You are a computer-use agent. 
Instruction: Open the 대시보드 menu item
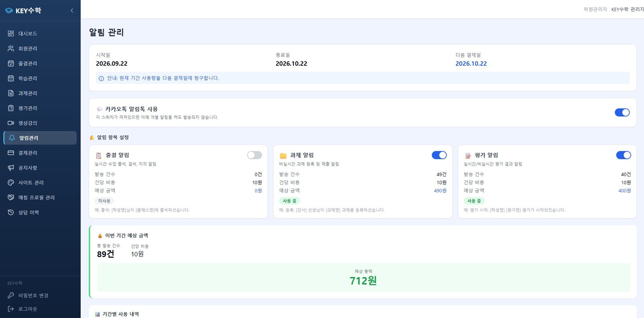[x=40, y=33]
